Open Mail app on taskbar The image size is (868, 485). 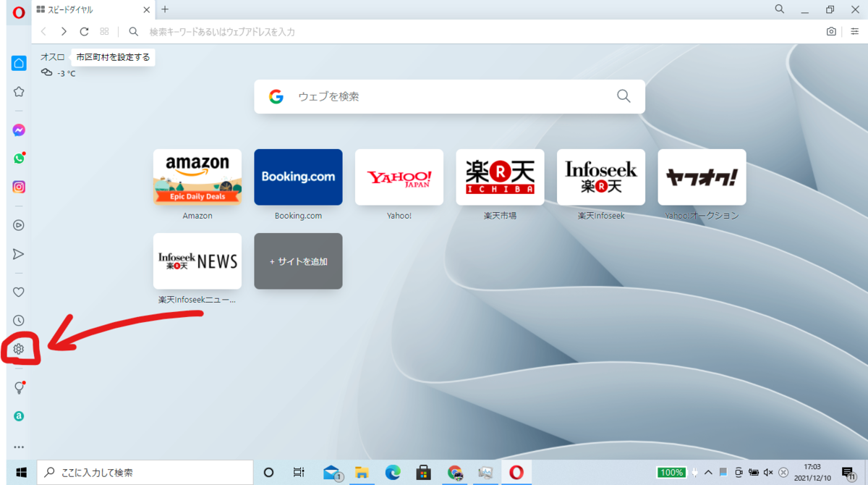tap(332, 472)
